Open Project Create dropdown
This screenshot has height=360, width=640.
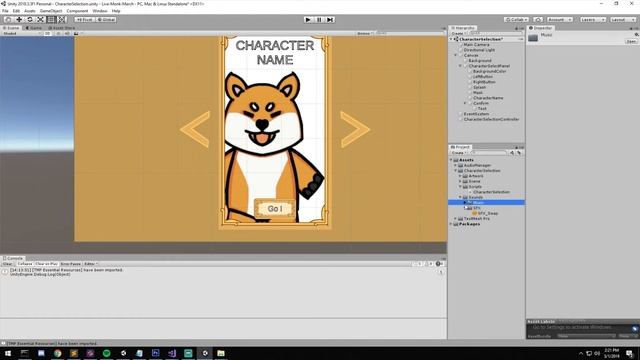tap(458, 153)
